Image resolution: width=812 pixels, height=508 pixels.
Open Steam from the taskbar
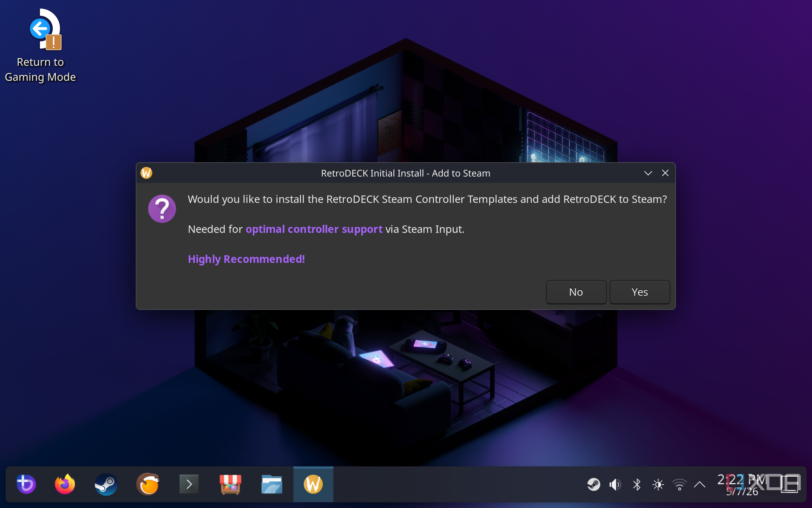(x=106, y=484)
